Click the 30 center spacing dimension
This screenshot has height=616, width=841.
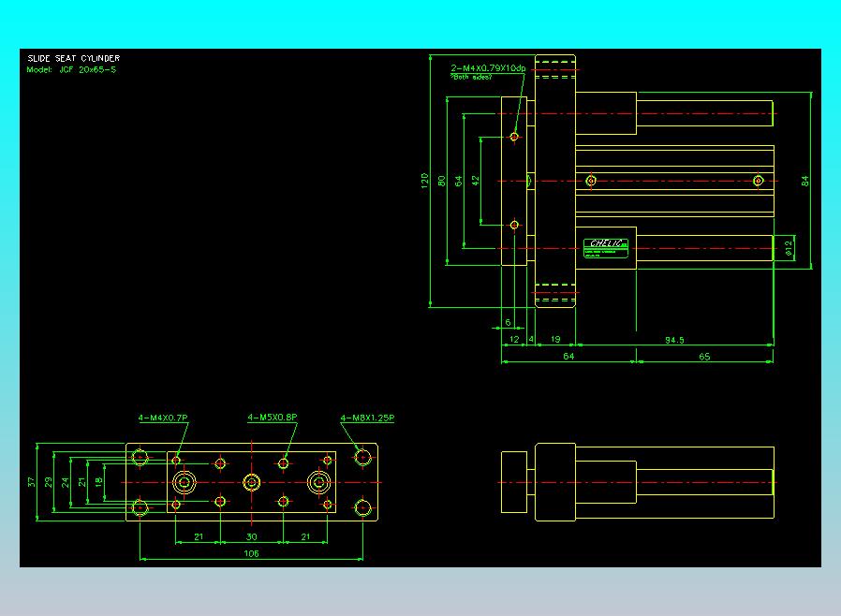pyautogui.click(x=252, y=536)
